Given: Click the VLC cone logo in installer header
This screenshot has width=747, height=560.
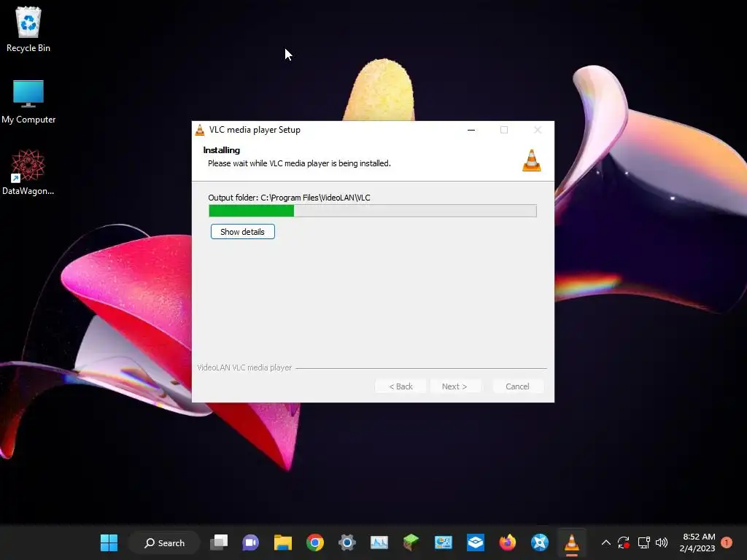Looking at the screenshot, I should [x=532, y=160].
